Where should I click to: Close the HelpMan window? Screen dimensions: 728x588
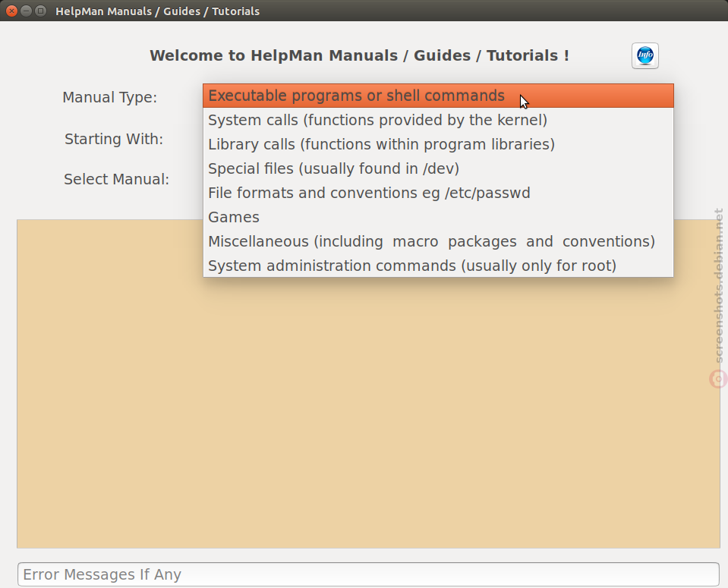11,11
